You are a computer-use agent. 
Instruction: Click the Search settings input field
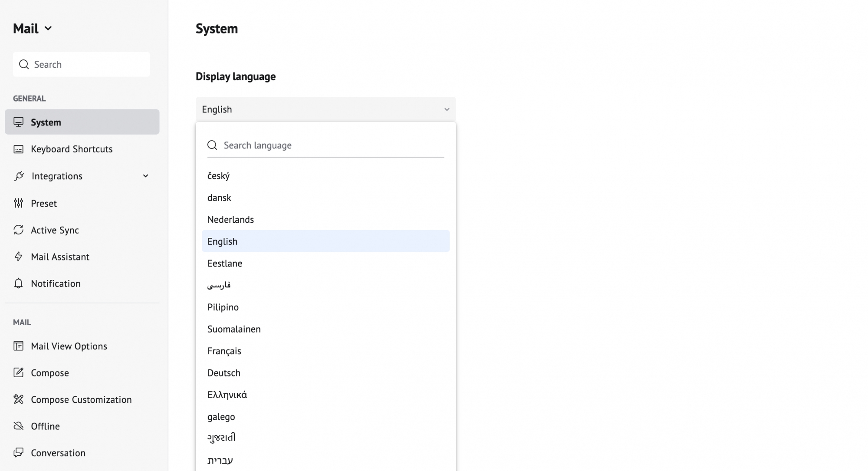click(82, 64)
